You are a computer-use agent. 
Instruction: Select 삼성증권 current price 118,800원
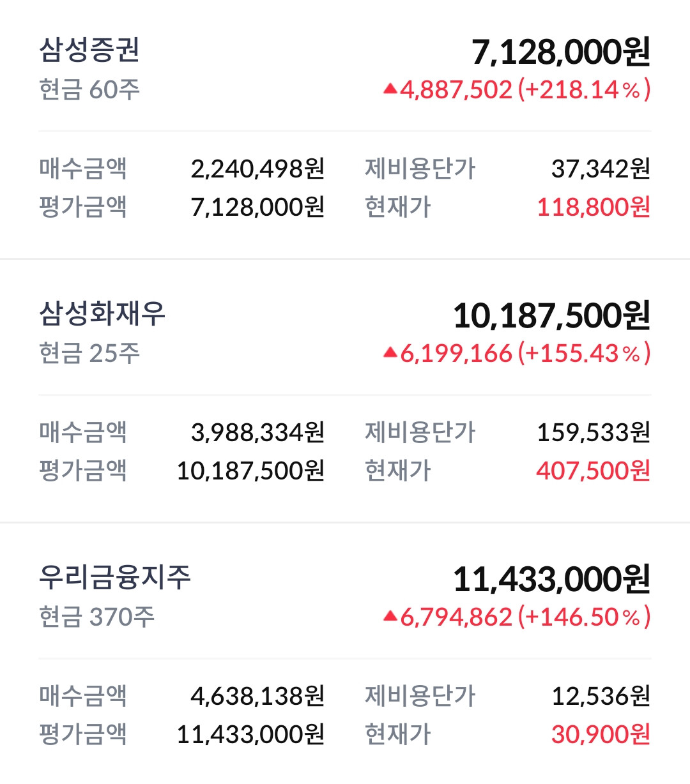(594, 207)
